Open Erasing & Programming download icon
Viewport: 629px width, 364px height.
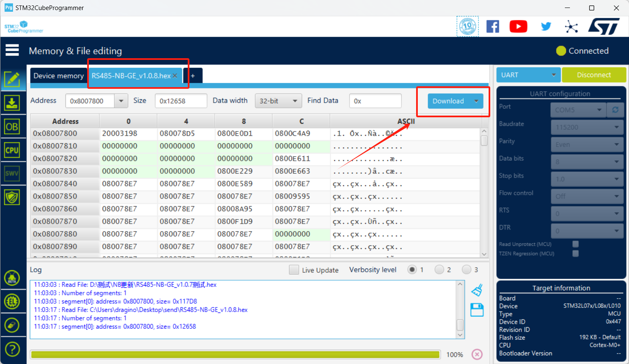pyautogui.click(x=12, y=103)
